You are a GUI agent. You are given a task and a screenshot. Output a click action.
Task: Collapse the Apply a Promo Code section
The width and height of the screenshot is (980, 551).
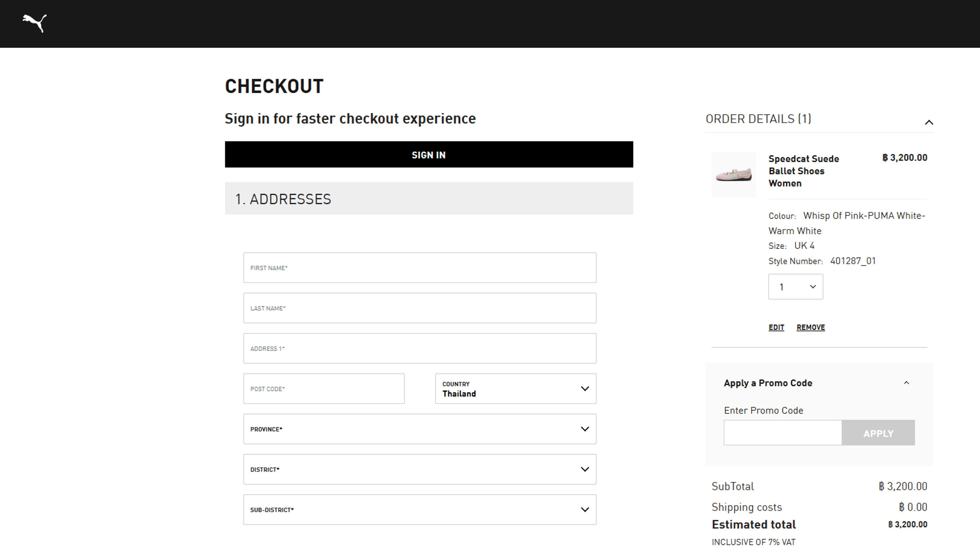pyautogui.click(x=906, y=383)
